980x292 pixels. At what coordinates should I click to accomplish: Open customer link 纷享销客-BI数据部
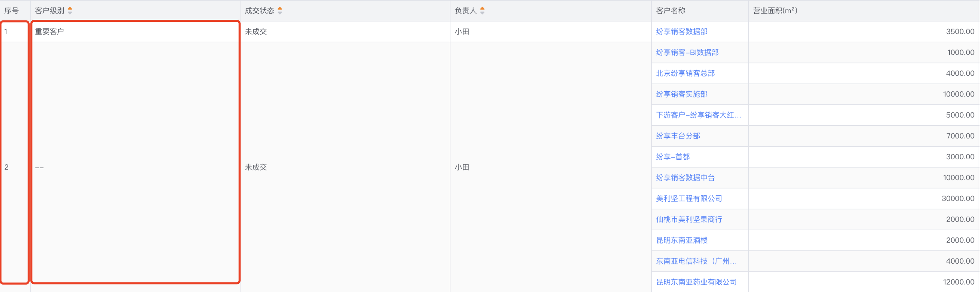point(687,53)
